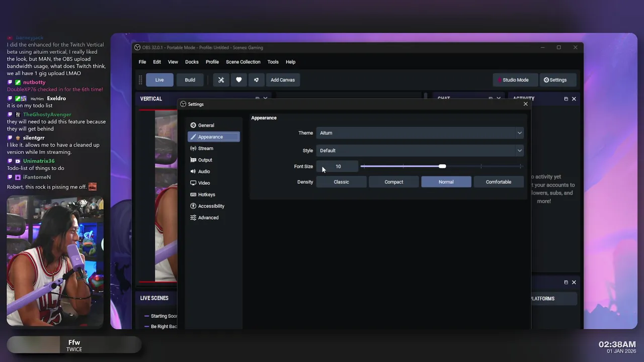Click the arrows icon beside Add Canvas
The height and width of the screenshot is (362, 644).
[x=256, y=80]
